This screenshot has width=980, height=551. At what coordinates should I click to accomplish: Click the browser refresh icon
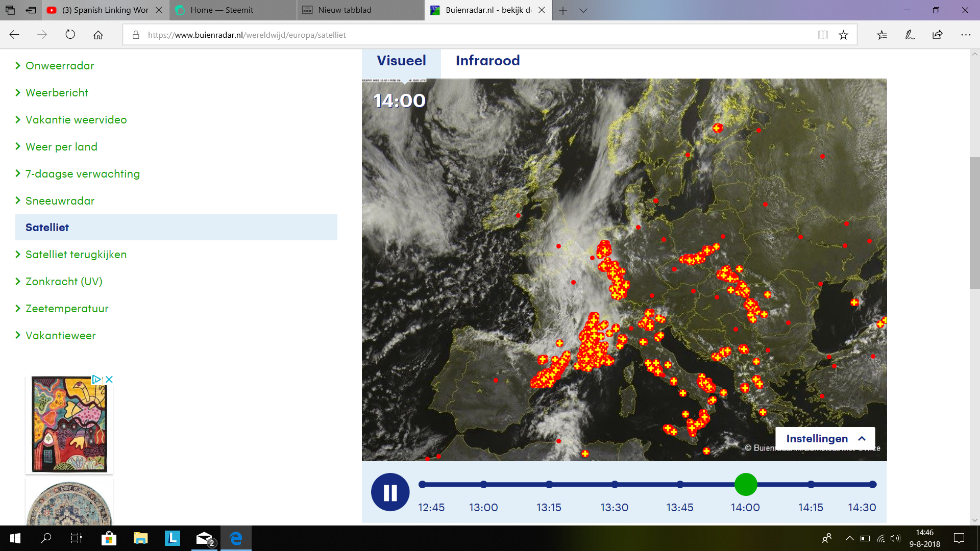click(x=70, y=35)
